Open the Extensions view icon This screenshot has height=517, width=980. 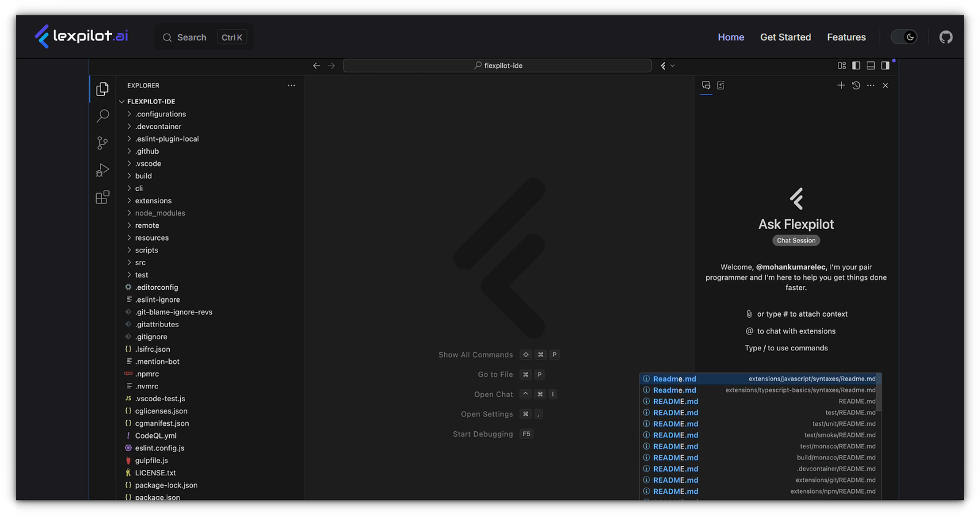102,197
